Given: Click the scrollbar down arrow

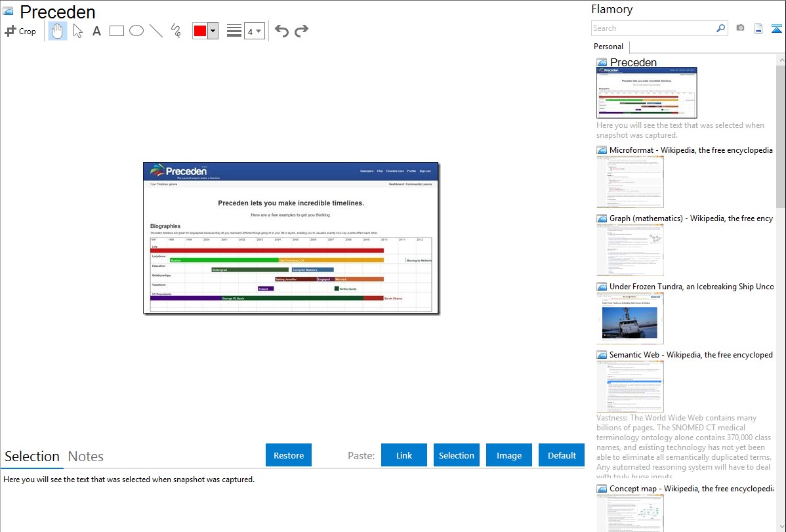Looking at the screenshot, I should tap(781, 527).
